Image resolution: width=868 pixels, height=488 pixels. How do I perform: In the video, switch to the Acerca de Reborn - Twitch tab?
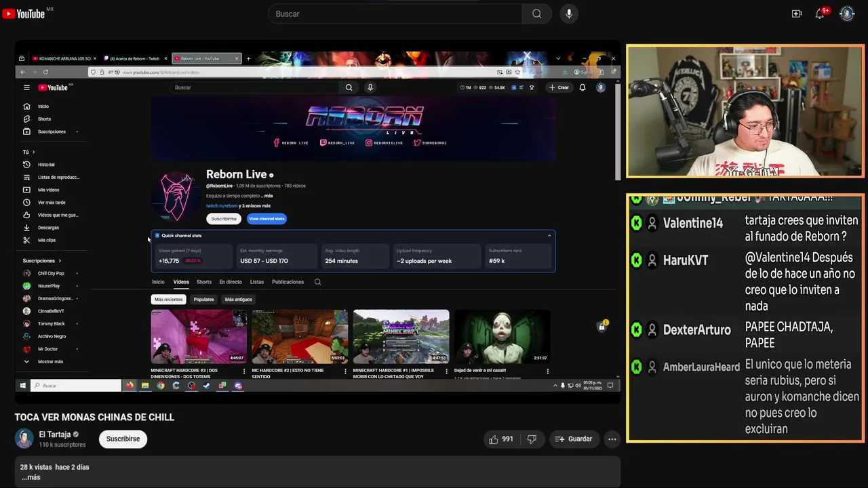[x=134, y=58]
